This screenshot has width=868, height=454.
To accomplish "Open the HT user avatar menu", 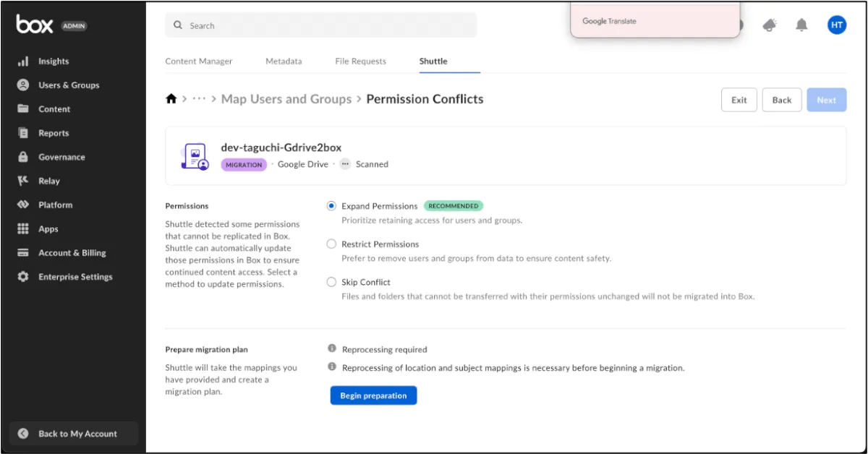I will [837, 25].
